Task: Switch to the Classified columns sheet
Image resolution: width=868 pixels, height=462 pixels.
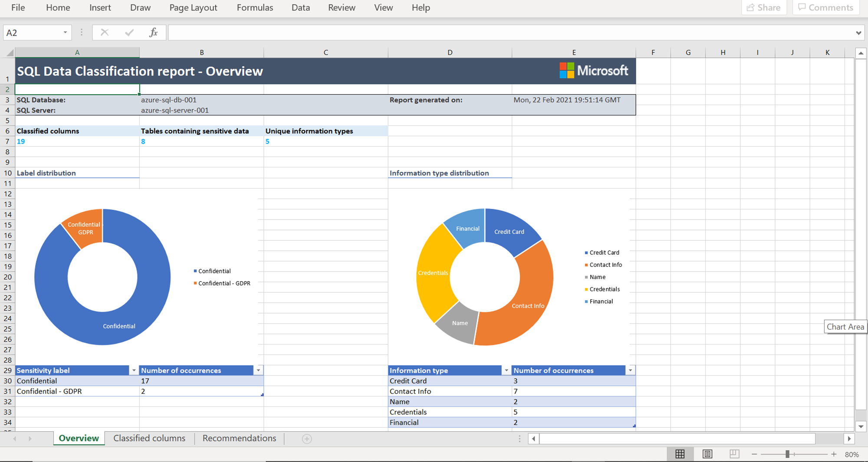Action: click(x=149, y=438)
